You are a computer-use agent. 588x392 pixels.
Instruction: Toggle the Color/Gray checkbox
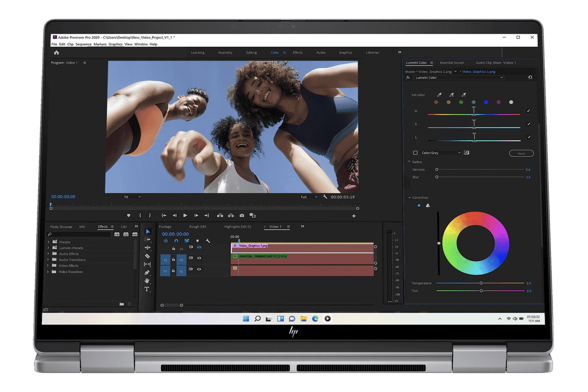tap(415, 153)
